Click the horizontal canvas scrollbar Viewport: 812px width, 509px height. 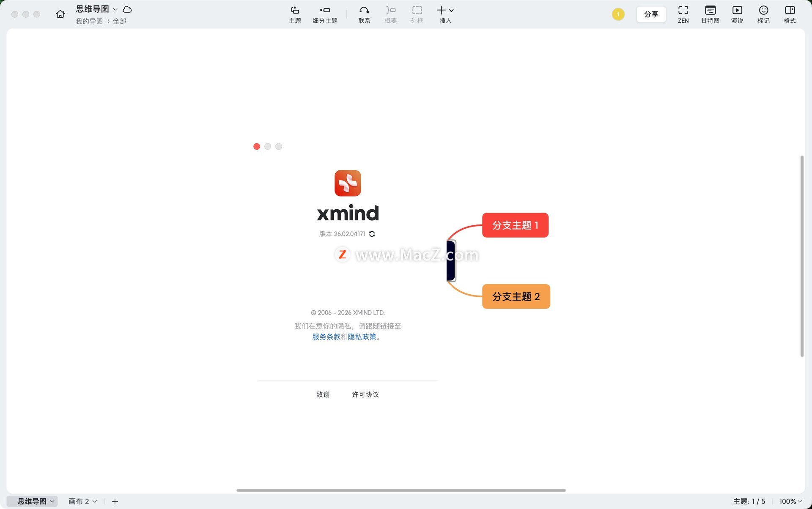(401, 490)
